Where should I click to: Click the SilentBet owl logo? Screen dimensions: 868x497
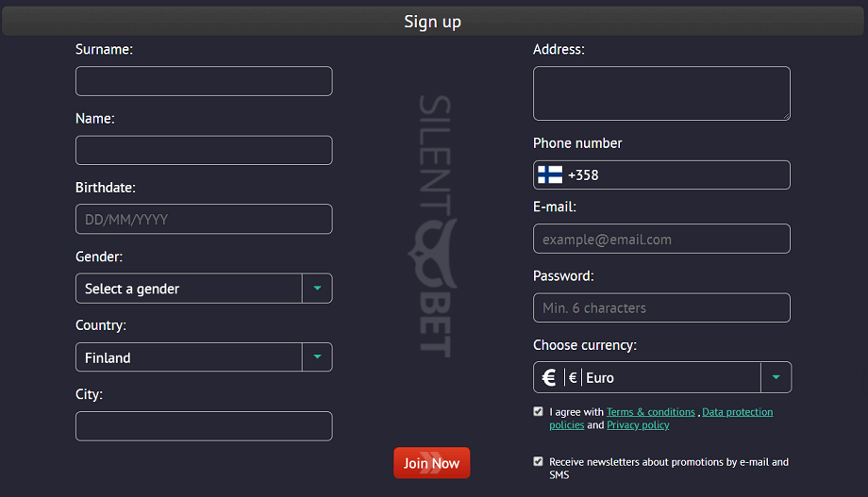coord(433,253)
